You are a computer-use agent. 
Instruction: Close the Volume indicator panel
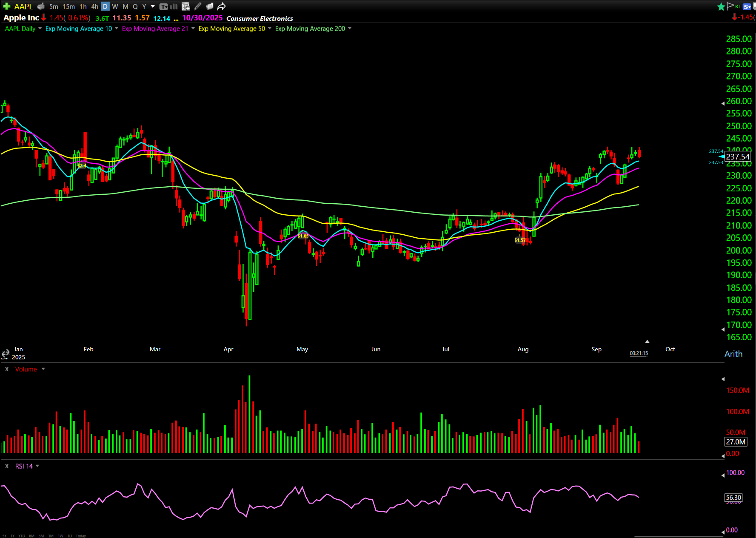7,369
